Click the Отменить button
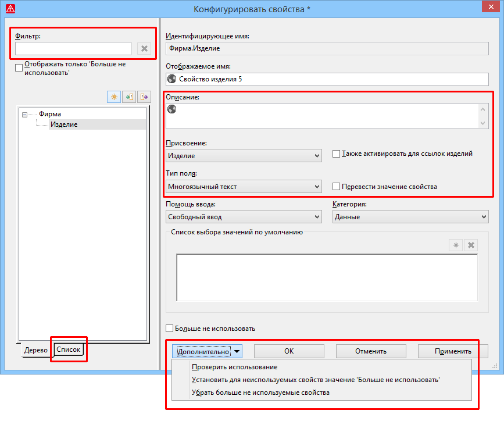Image resolution: width=504 pixels, height=428 pixels. pos(371,351)
